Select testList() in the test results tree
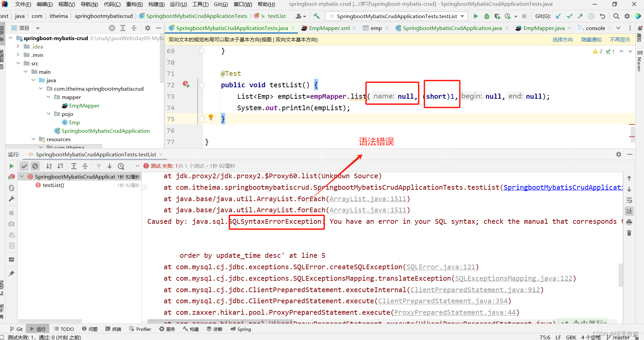 pos(53,185)
